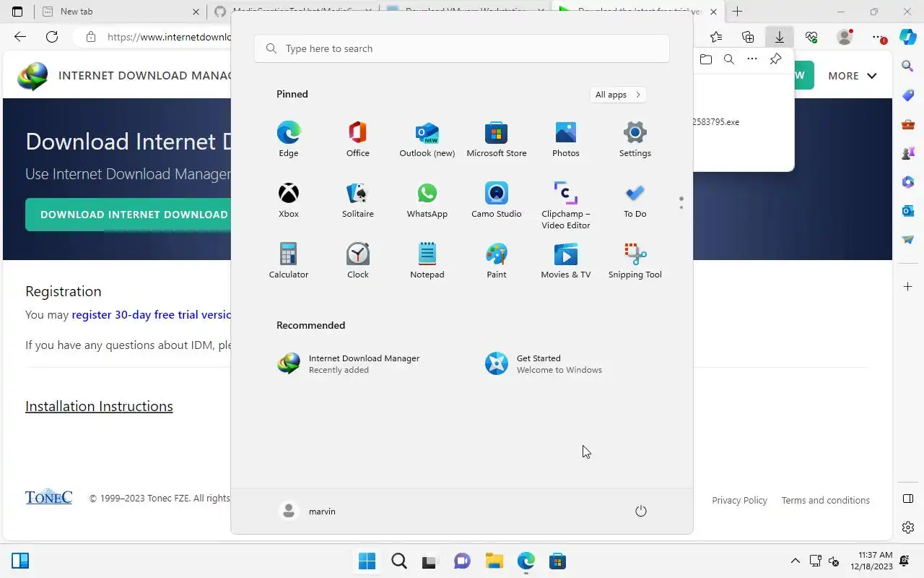Launch the Photos app
Viewport: 924px width, 578px height.
[566, 139]
